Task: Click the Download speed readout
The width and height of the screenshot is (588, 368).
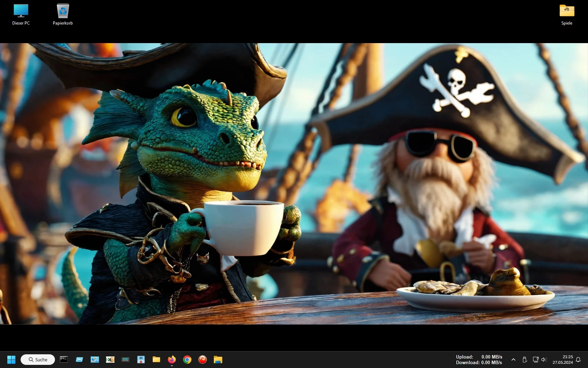Action: coord(479,362)
